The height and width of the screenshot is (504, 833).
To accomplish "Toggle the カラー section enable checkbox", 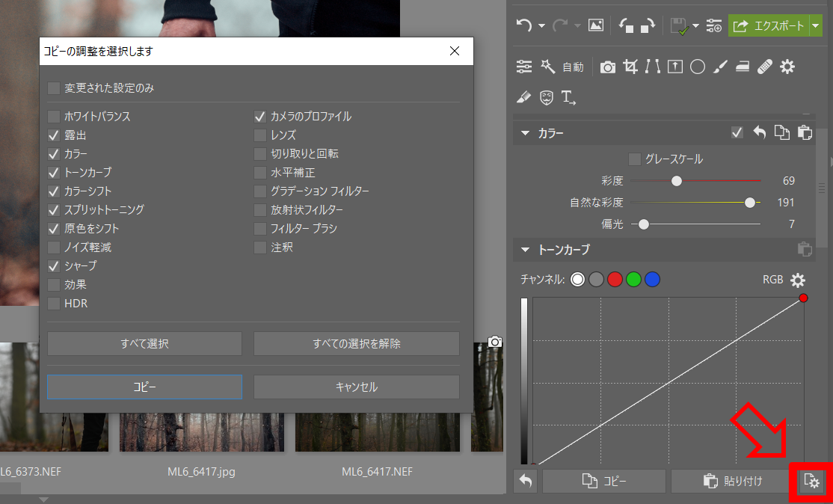I will tap(737, 133).
